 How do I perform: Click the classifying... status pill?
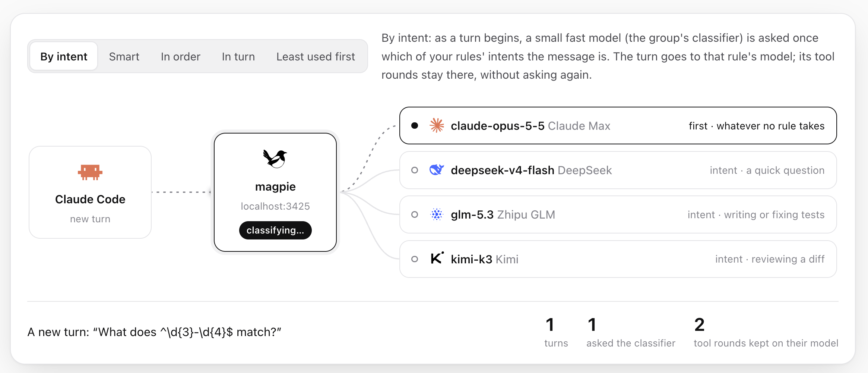pos(275,230)
